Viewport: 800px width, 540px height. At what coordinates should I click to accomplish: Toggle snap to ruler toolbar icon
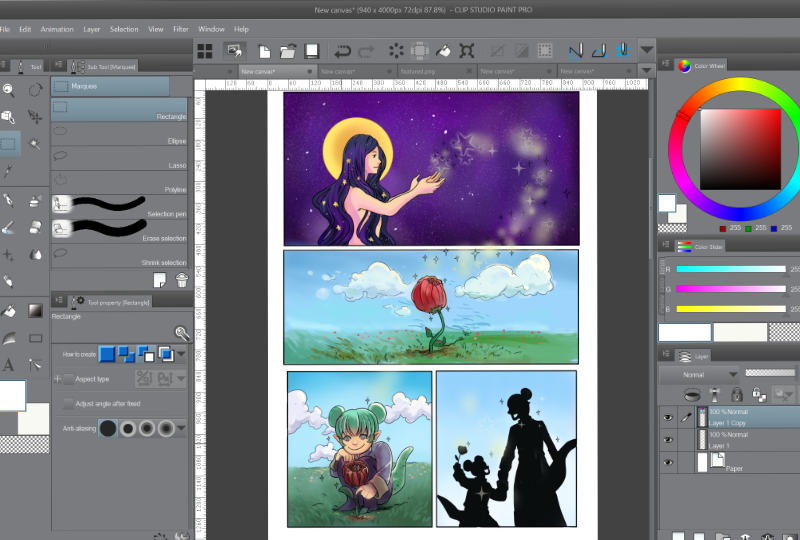click(576, 51)
